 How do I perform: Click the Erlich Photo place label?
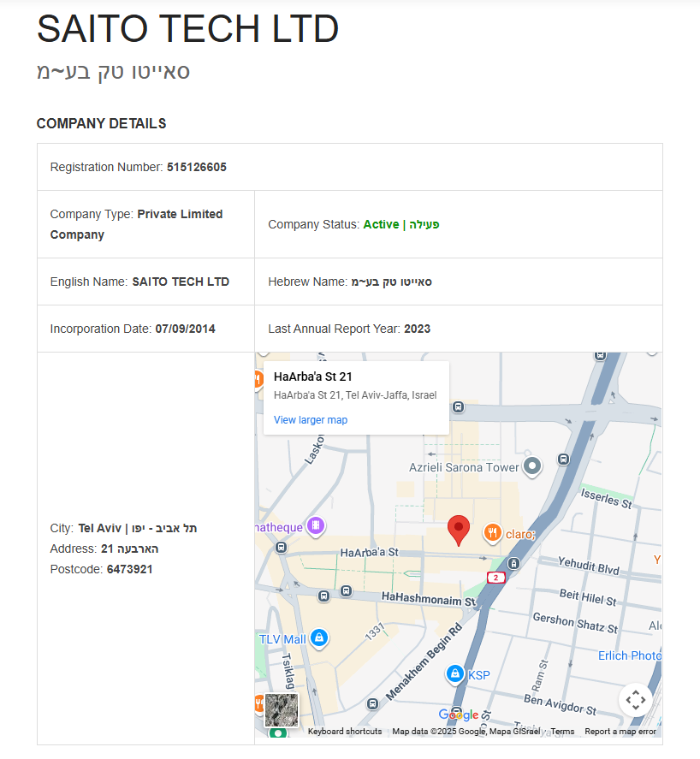629,655
